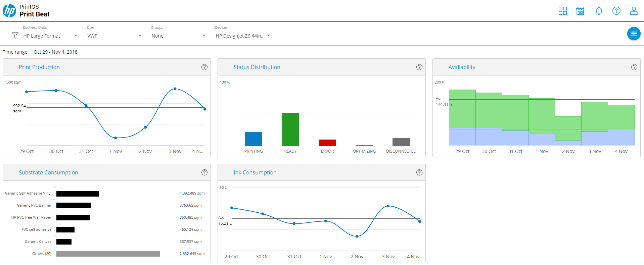
Task: Click the '144.41 h' average label
Action: coord(444,104)
